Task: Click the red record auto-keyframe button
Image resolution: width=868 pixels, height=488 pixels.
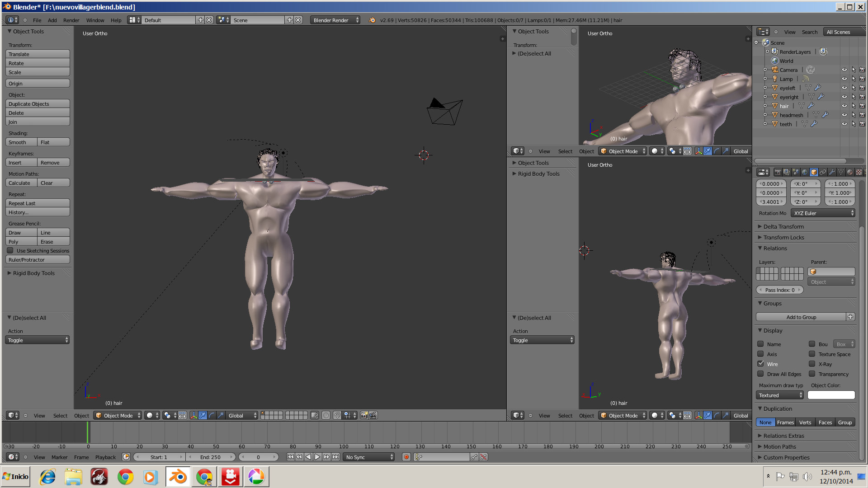Action: [406, 457]
